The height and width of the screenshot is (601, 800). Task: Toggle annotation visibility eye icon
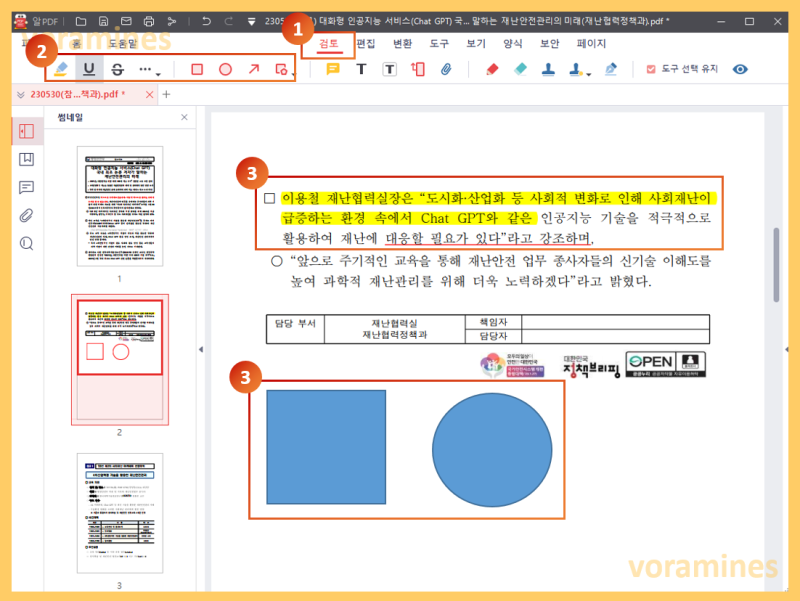tap(740, 69)
